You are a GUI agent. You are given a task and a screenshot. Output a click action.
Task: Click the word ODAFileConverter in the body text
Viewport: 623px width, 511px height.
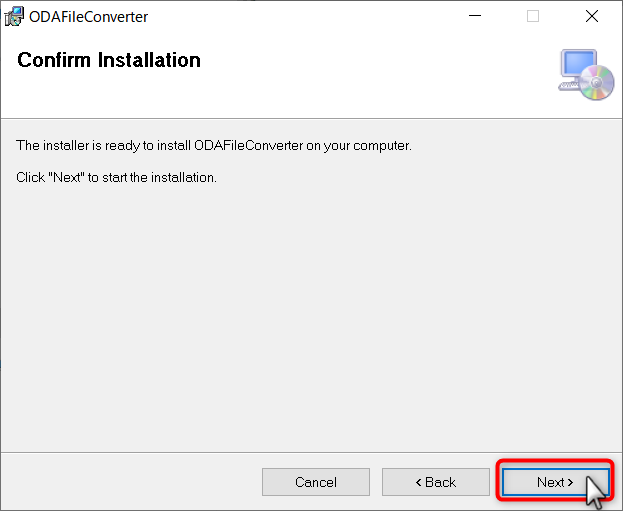click(x=249, y=145)
